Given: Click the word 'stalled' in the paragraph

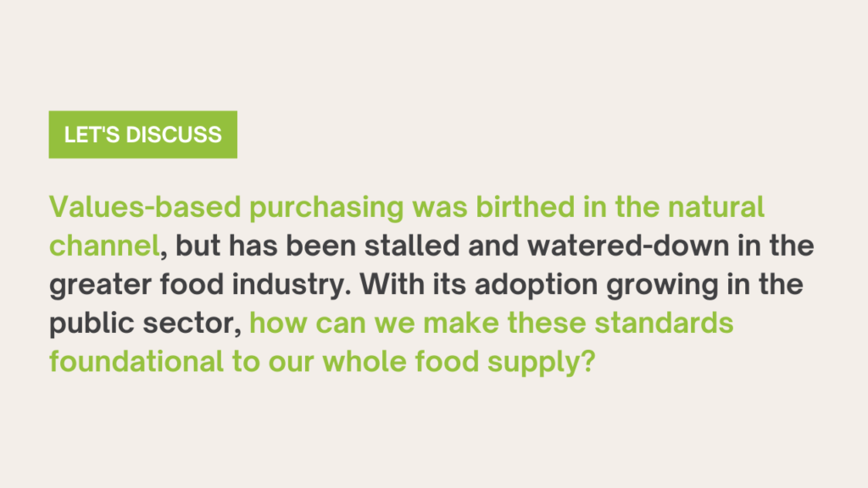Looking at the screenshot, I should [x=412, y=245].
